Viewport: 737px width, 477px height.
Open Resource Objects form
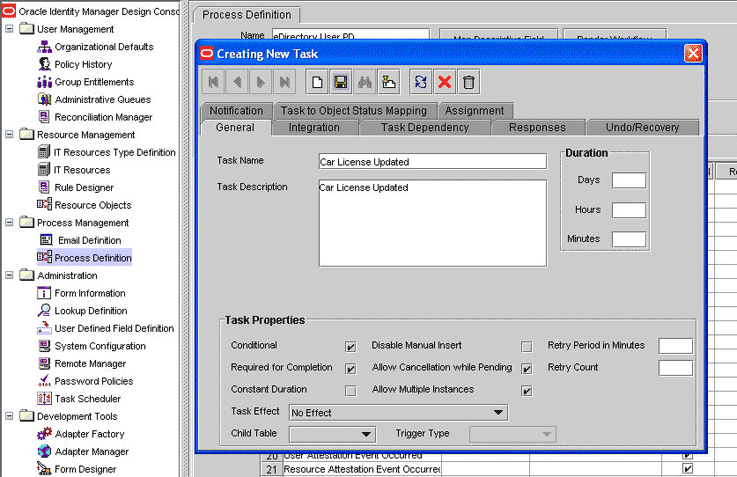point(93,205)
